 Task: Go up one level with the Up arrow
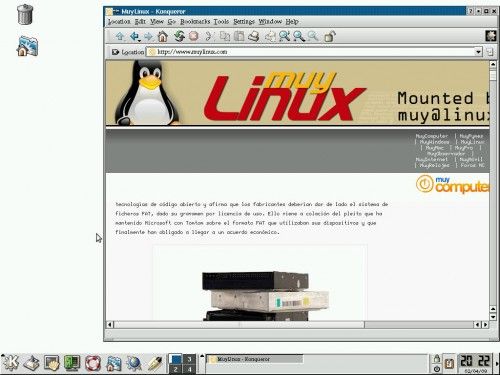(120, 36)
